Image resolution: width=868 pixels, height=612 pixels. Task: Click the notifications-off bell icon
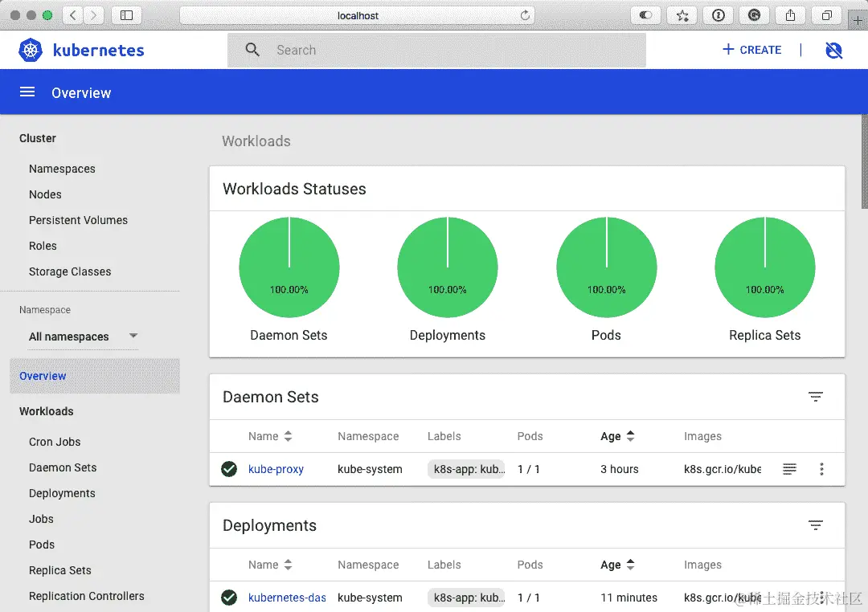click(x=833, y=50)
